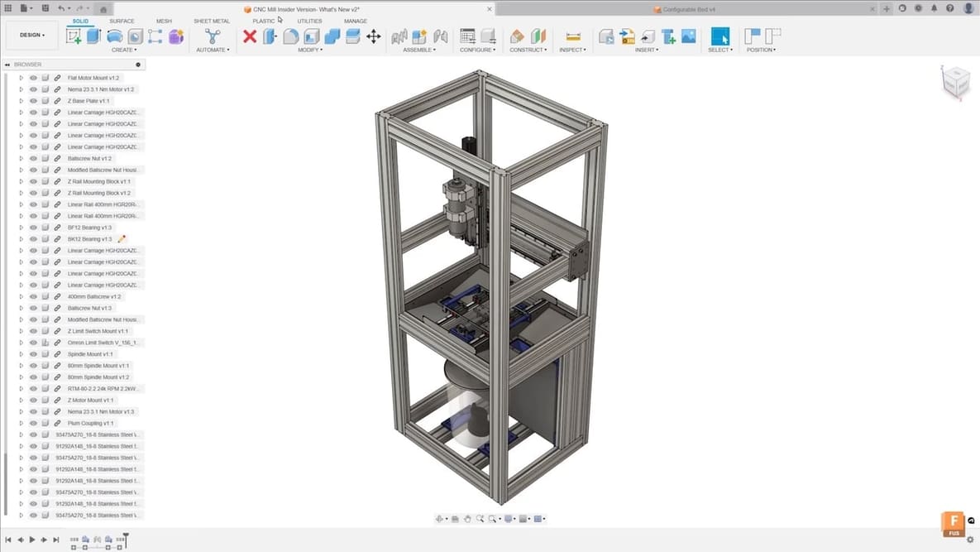Switch to the MESH tab
The width and height of the screenshot is (980, 552).
(x=164, y=22)
